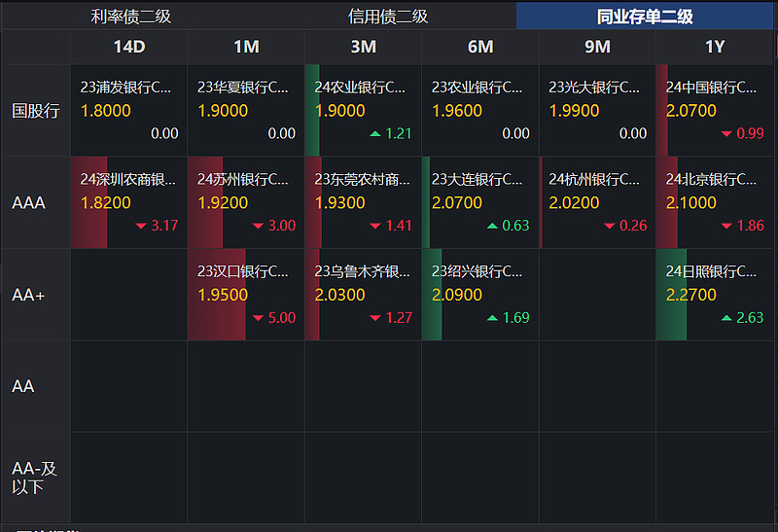778x532 pixels.
Task: Click the red 5.00 change value
Action: click(282, 318)
